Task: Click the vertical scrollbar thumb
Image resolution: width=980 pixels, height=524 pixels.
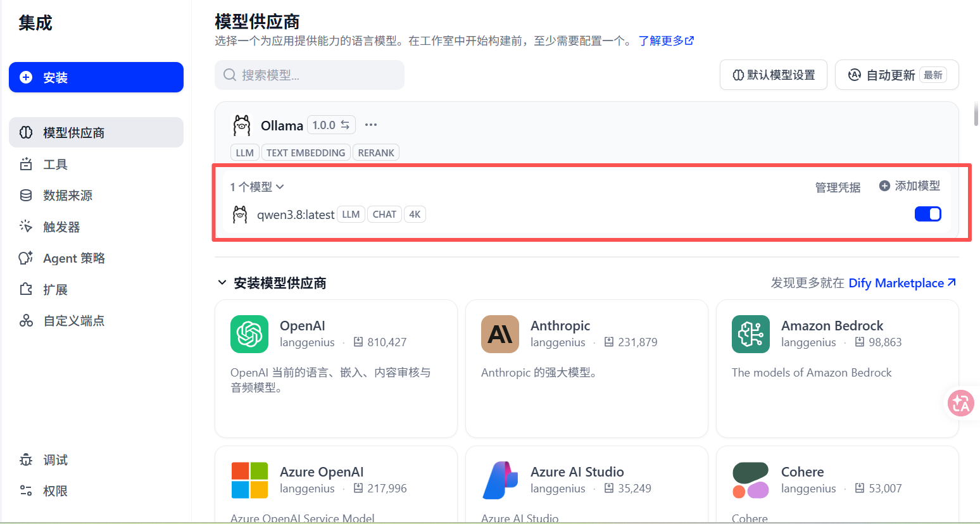Action: tap(976, 113)
